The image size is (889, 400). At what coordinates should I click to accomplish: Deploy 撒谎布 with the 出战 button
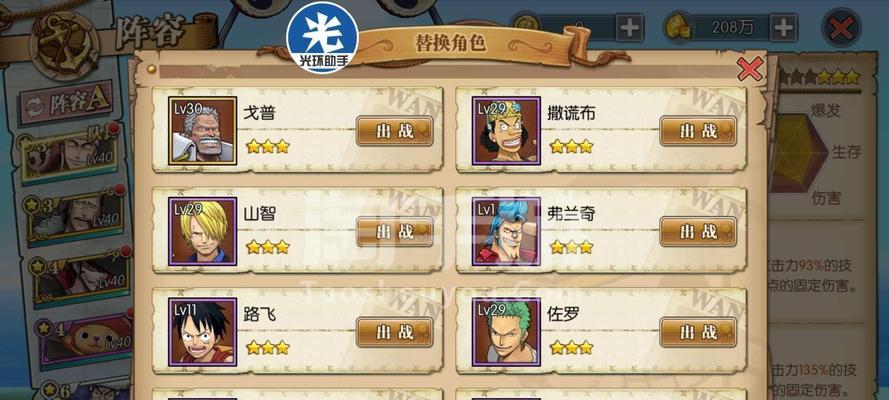click(698, 131)
